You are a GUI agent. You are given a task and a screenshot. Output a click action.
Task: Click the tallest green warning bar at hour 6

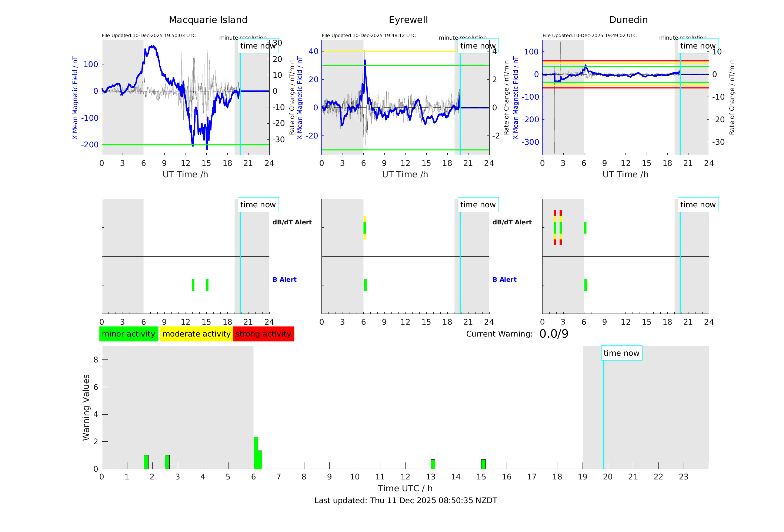pos(256,452)
